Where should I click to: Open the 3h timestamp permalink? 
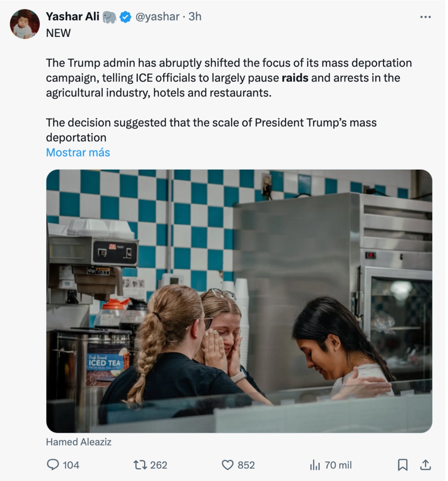(x=195, y=16)
